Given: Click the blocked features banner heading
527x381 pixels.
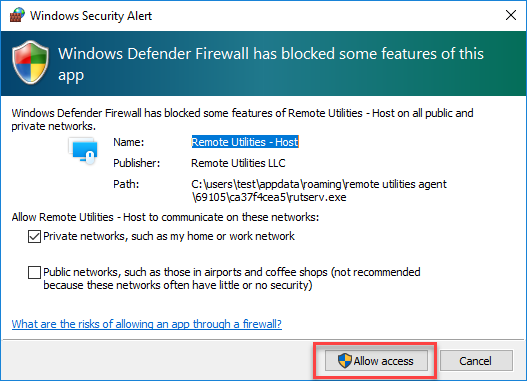Looking at the screenshot, I should click(271, 64).
